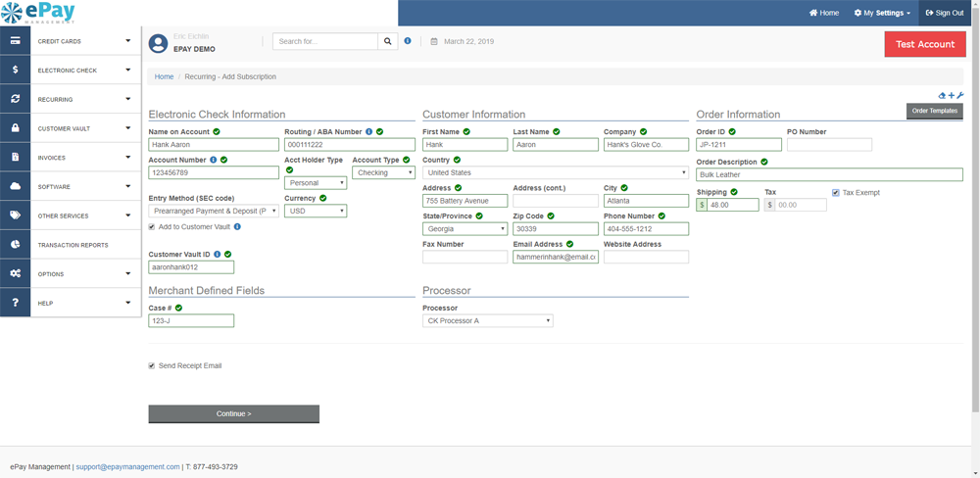The width and height of the screenshot is (980, 478).
Task: Click the Credit Cards sidebar icon
Action: click(x=16, y=41)
